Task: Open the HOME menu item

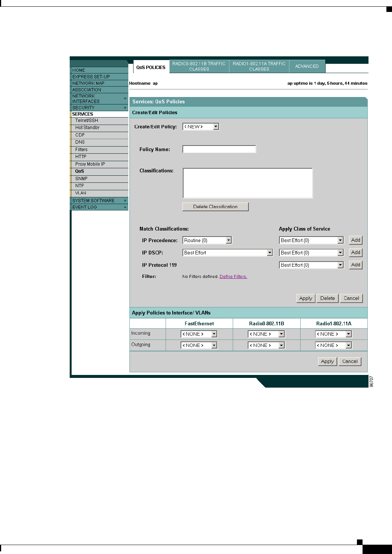Action: 99,70
